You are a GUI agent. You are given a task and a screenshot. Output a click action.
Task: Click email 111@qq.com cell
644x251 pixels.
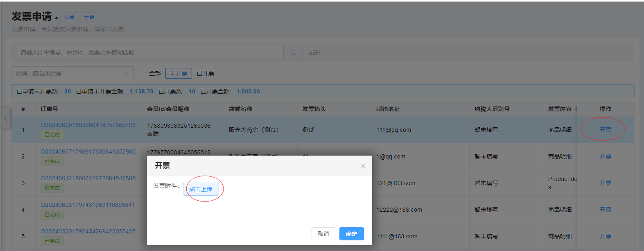393,130
